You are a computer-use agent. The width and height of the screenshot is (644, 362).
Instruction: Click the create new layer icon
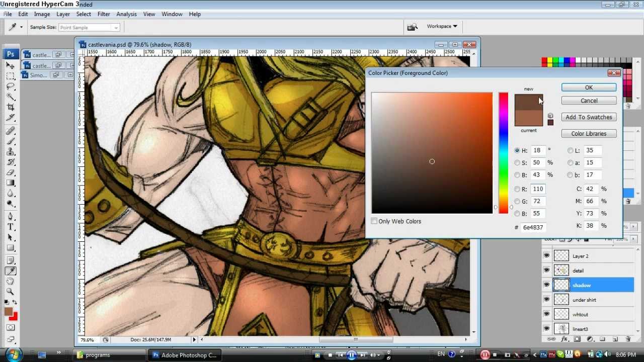pos(615,339)
